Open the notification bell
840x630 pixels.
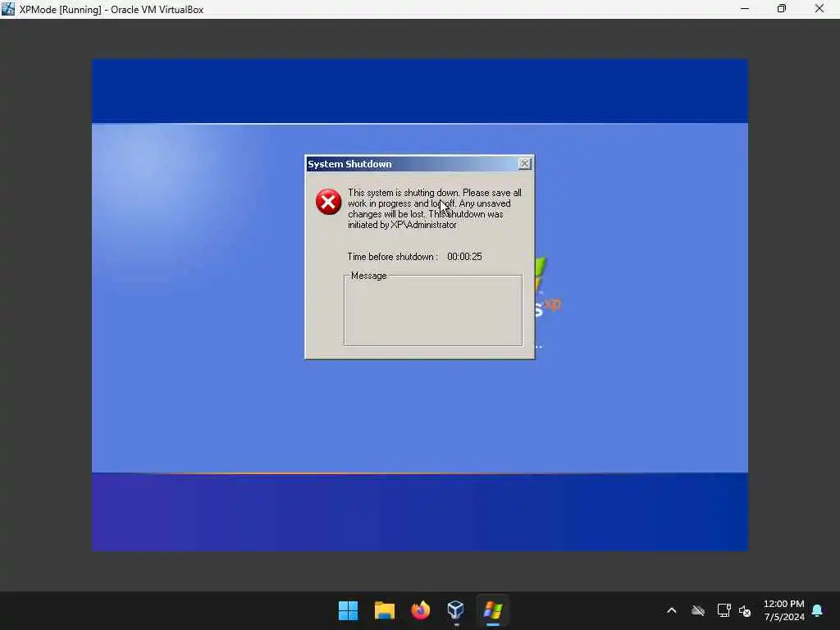(818, 610)
